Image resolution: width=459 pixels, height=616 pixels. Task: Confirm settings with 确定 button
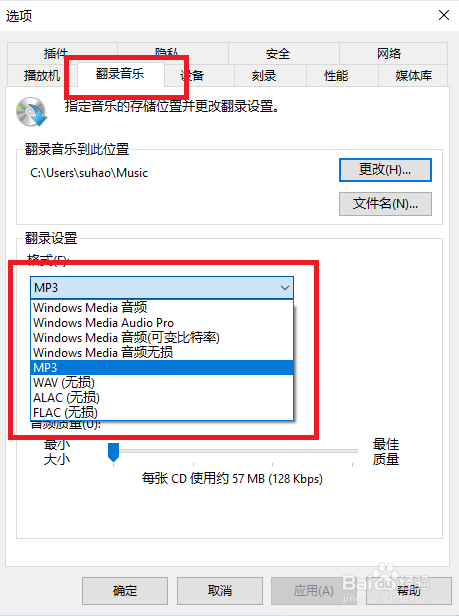(125, 590)
